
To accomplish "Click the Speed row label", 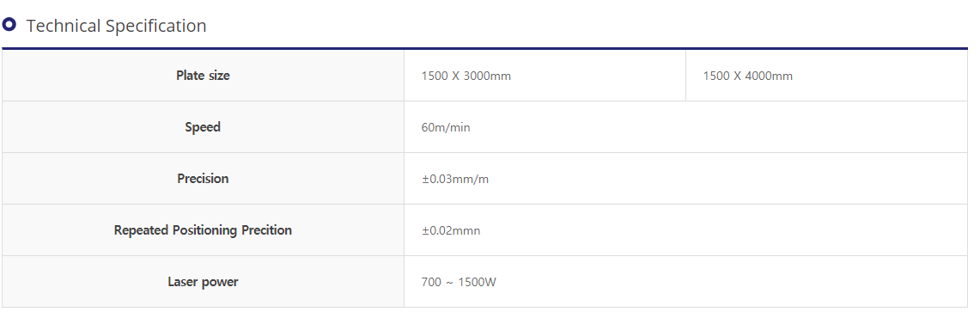I will pos(203,127).
